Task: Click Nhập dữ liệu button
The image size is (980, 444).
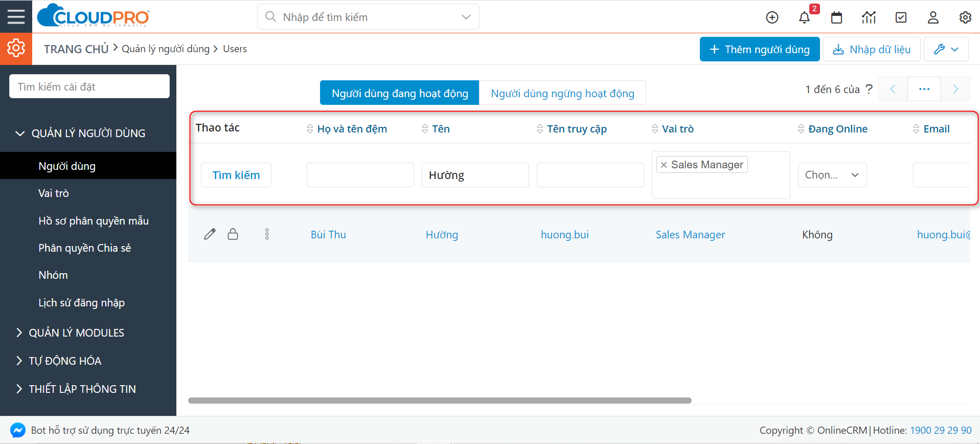Action: (x=872, y=49)
